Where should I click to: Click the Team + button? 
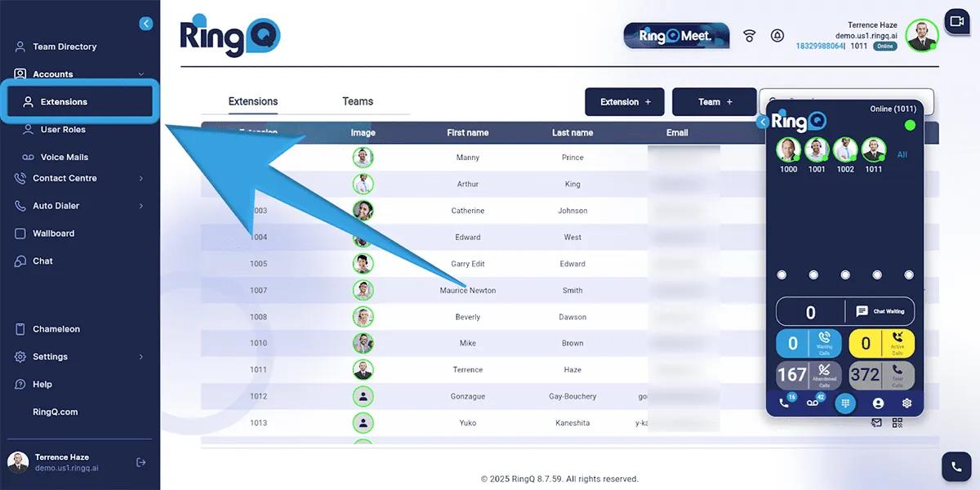coord(715,102)
